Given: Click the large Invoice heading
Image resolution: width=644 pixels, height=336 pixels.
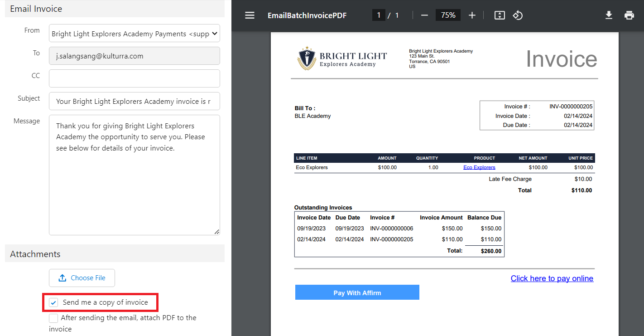Looking at the screenshot, I should pos(562,59).
